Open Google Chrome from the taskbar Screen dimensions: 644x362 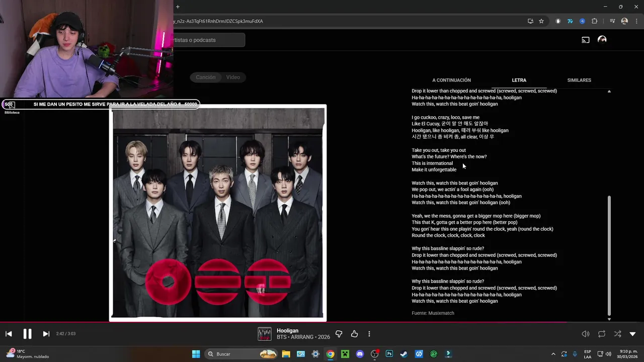click(x=330, y=354)
